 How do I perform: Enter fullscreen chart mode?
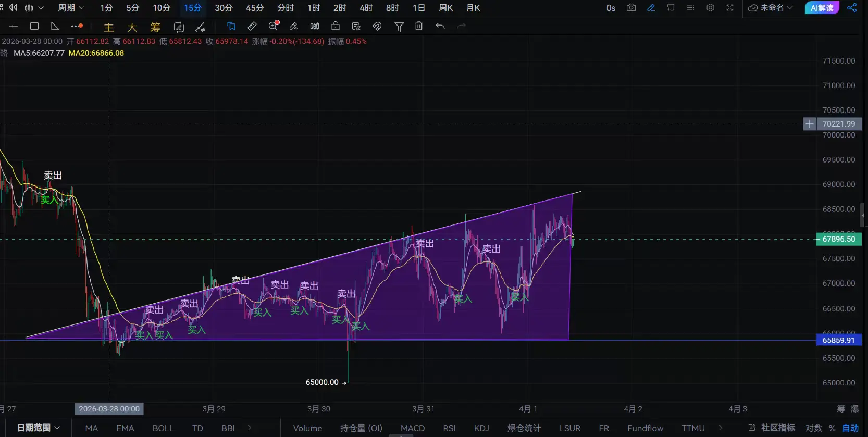(730, 8)
